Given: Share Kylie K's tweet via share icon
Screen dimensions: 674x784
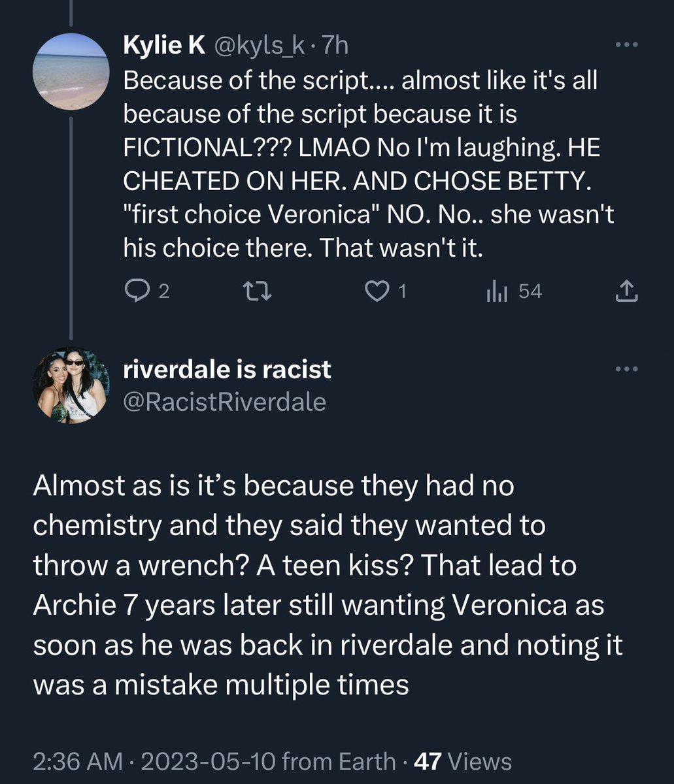Looking at the screenshot, I should tap(626, 291).
